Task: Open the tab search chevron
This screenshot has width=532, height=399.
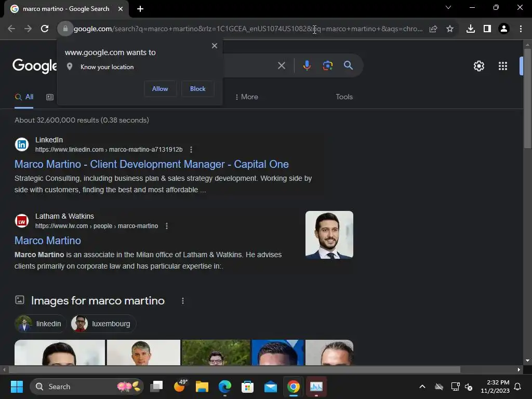Action: (x=448, y=7)
